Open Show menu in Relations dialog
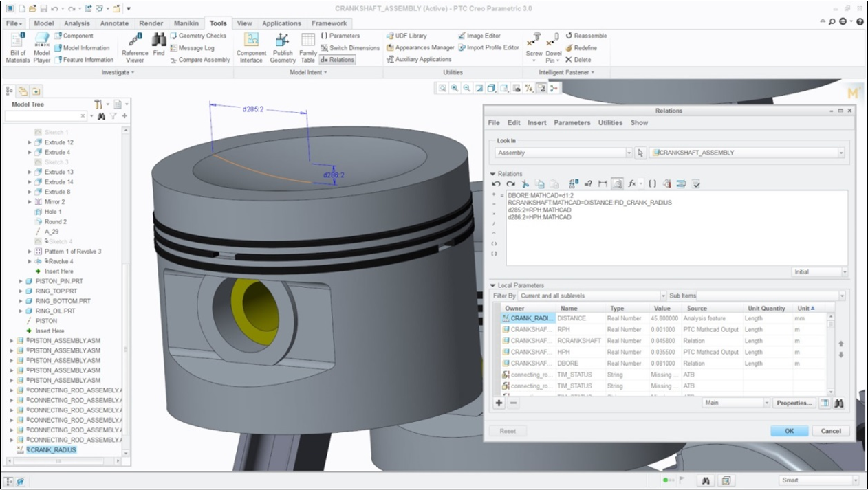 [639, 122]
